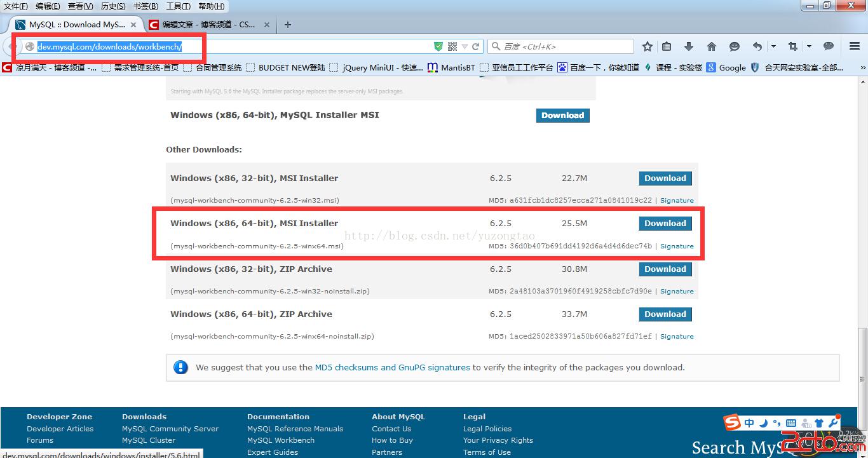Viewport: 868px width, 458px height.
Task: Expand the undo icon dropdown arrow
Action: click(773, 46)
